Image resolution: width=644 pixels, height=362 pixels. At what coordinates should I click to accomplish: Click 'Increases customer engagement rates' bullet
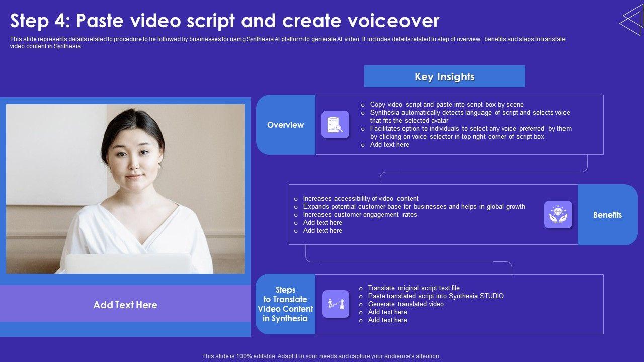[x=360, y=215]
